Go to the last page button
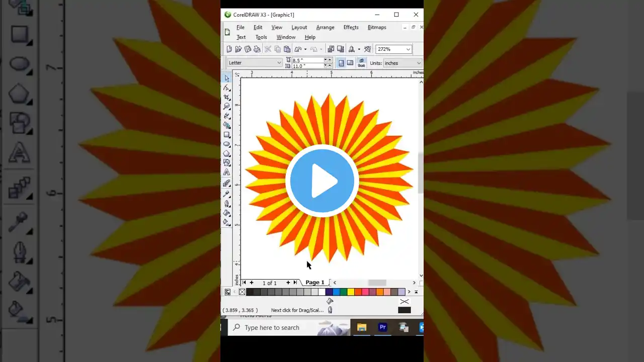Viewport: 644px width, 362px height. coord(295,283)
